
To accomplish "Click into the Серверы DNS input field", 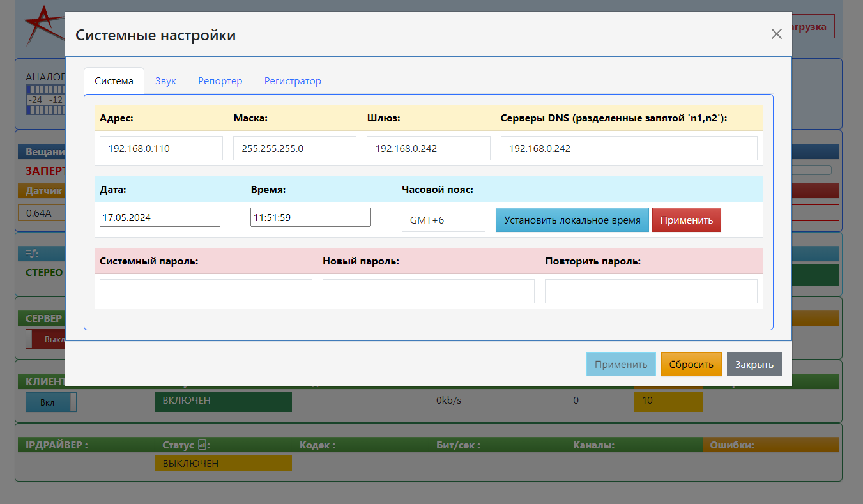I will [x=629, y=148].
